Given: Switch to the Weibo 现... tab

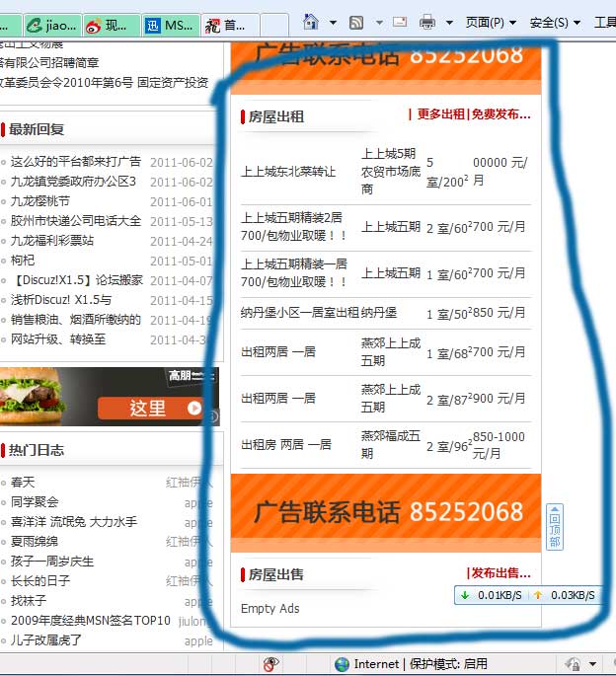Looking at the screenshot, I should tap(112, 26).
